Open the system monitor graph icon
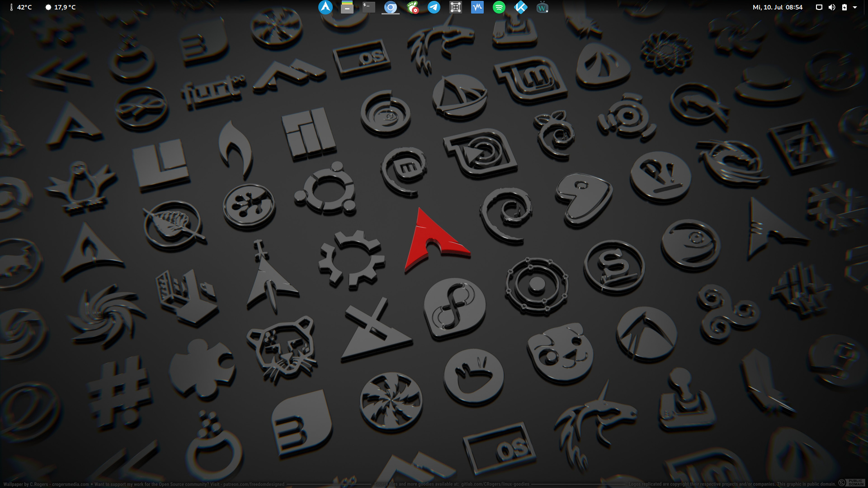 (477, 7)
